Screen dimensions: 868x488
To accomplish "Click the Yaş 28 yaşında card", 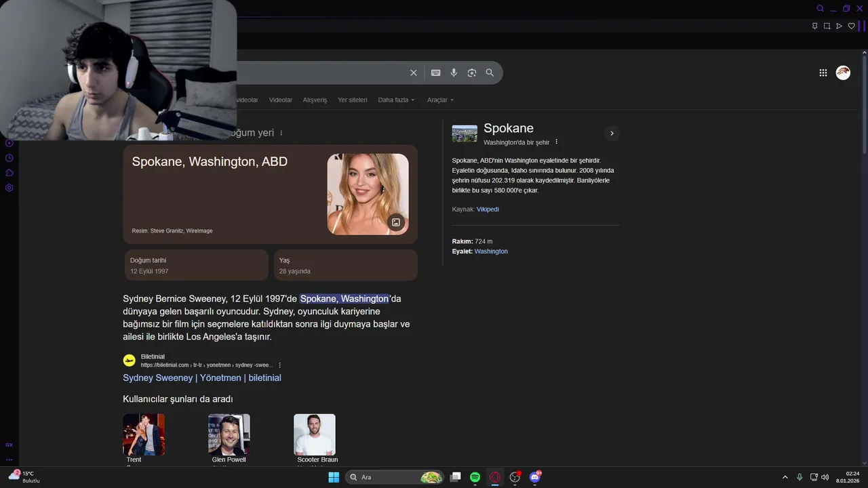I will tap(346, 265).
